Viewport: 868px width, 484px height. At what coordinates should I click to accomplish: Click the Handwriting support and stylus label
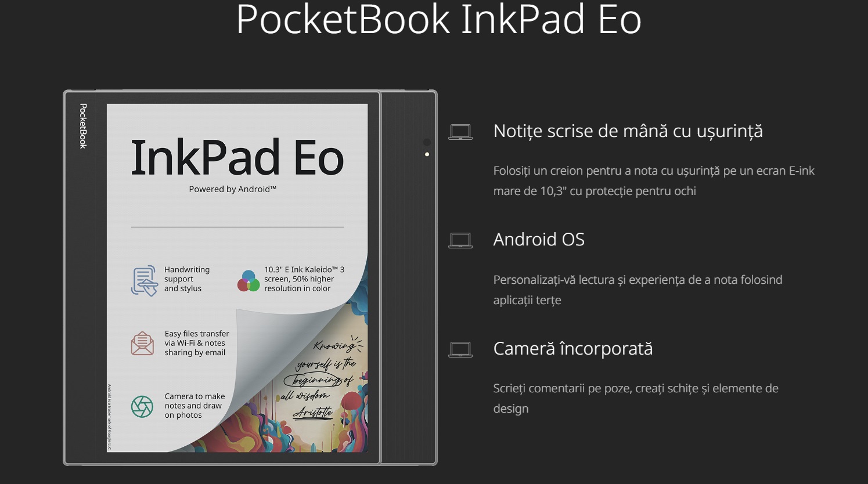pyautogui.click(x=187, y=279)
